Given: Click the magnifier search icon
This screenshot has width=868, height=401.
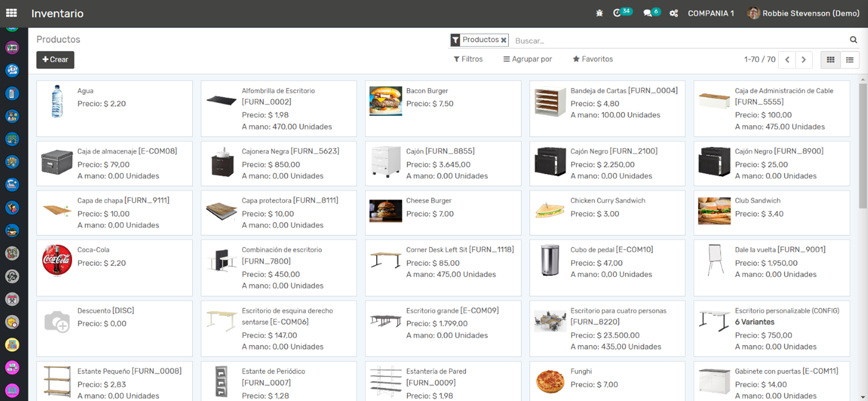Looking at the screenshot, I should 853,40.
